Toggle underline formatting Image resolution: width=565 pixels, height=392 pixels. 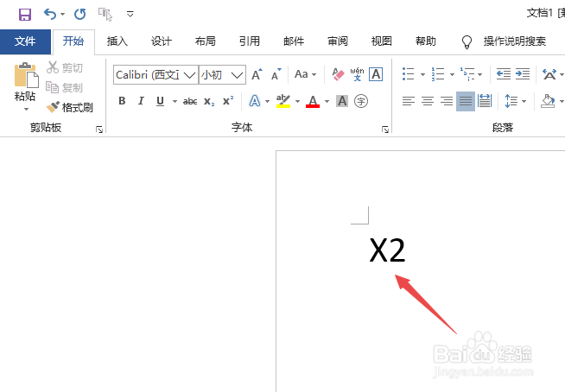coord(161,101)
